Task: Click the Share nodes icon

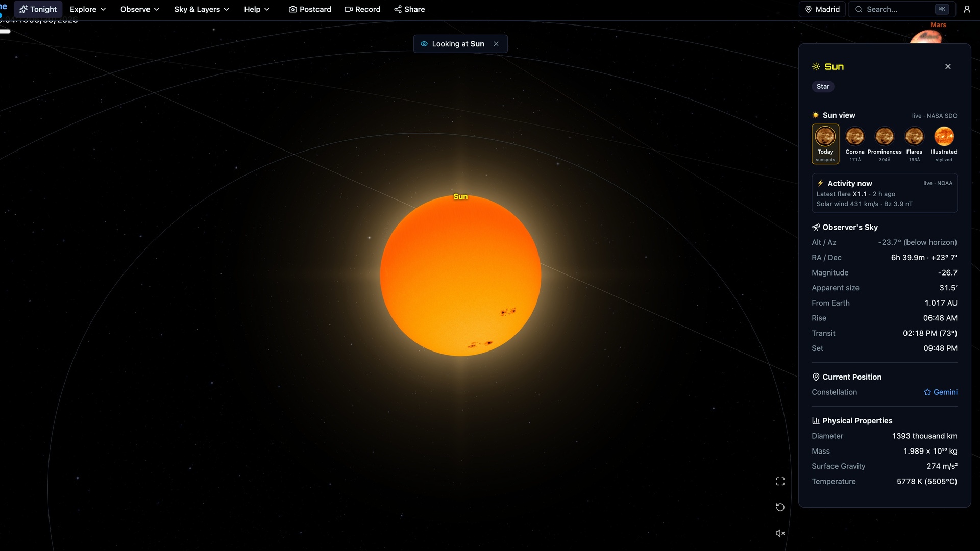Action: coord(398,9)
